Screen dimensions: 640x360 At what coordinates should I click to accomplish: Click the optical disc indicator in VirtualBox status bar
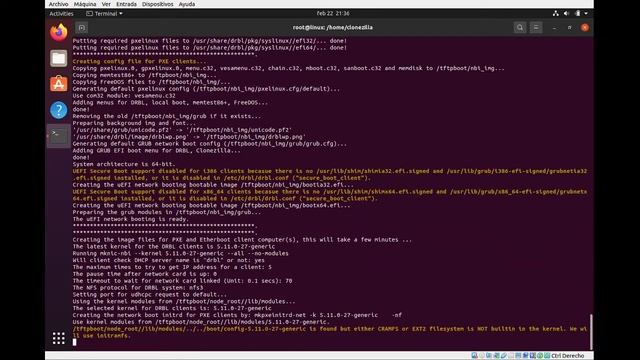click(x=482, y=356)
